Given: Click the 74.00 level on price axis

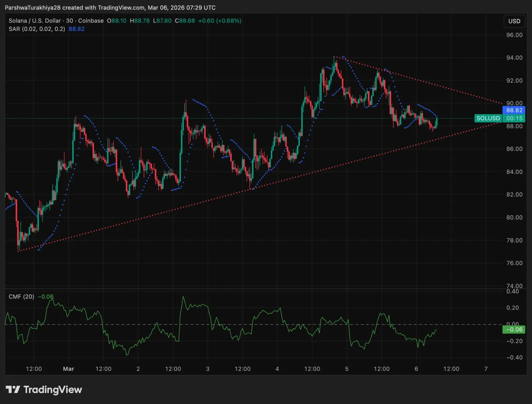Looking at the screenshot, I should (x=514, y=286).
